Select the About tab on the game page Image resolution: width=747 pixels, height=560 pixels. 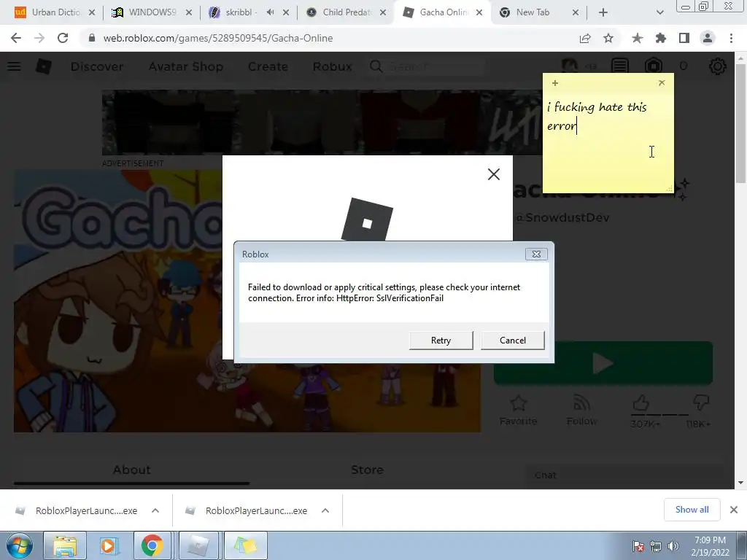(x=131, y=470)
